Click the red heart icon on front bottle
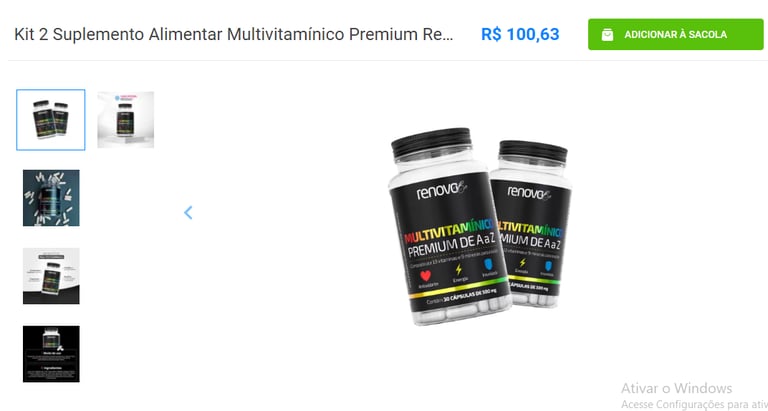Image resolution: width=768 pixels, height=411 pixels. coord(425,276)
